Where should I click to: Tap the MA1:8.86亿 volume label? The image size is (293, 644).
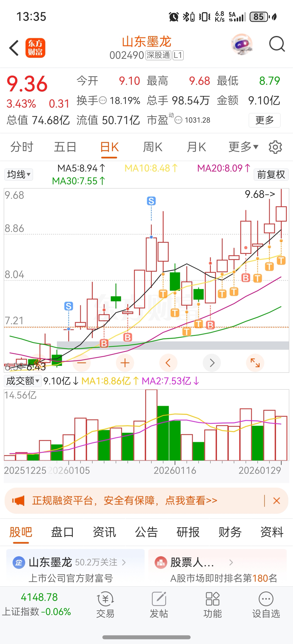(110, 381)
